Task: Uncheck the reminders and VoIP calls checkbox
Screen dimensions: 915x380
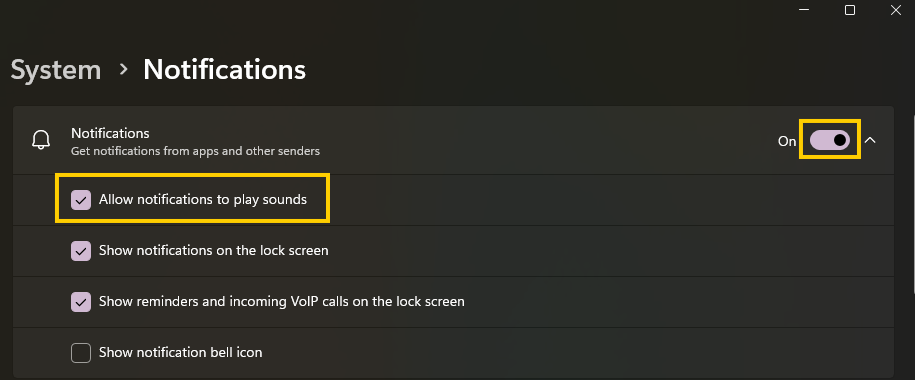Action: pos(81,302)
